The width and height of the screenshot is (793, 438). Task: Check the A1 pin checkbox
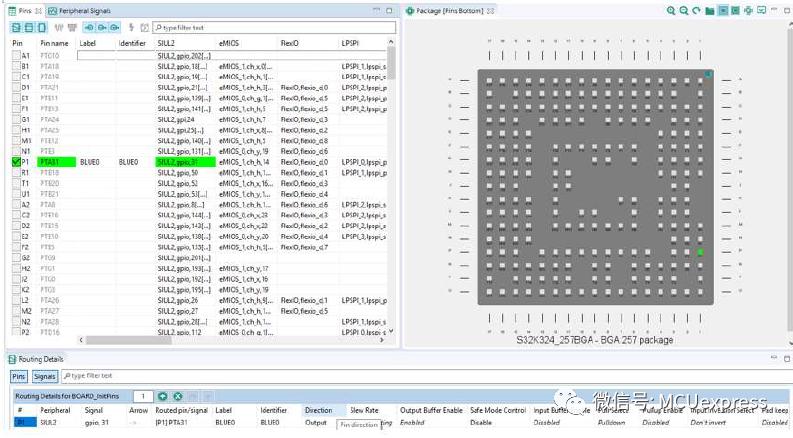click(16, 56)
